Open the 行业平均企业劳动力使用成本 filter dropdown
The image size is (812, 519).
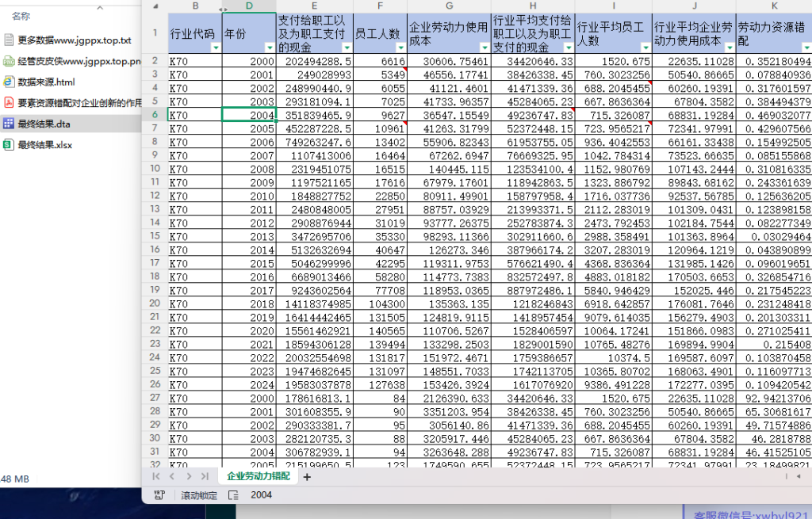pos(730,48)
